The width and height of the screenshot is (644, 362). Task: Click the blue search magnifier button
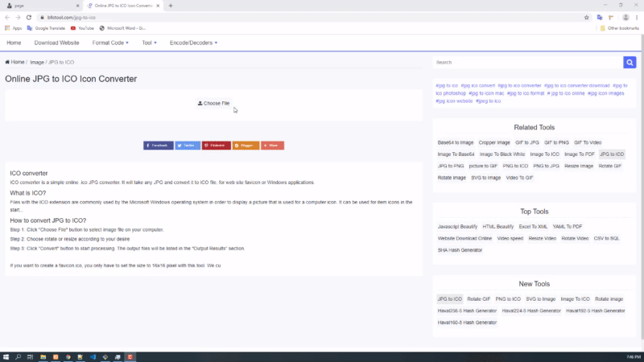click(x=630, y=62)
